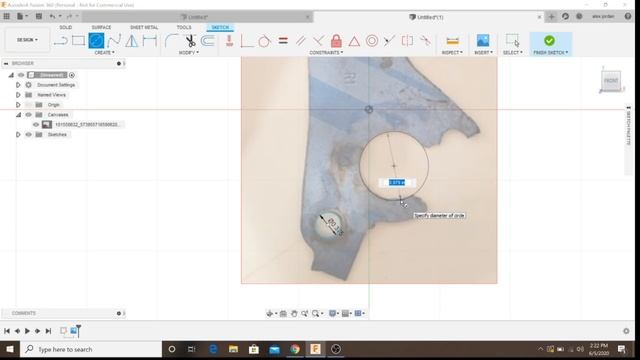Expand the Named Views node

tap(18, 95)
